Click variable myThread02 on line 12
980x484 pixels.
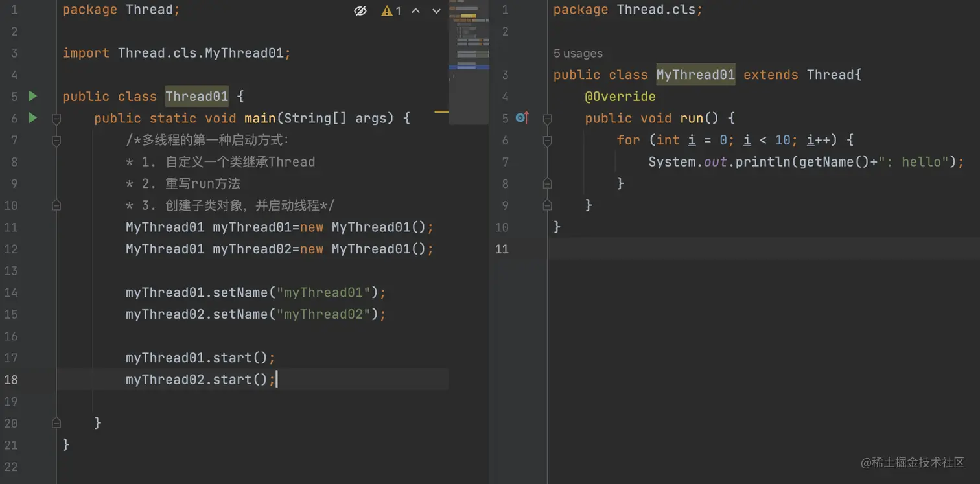pyautogui.click(x=252, y=249)
